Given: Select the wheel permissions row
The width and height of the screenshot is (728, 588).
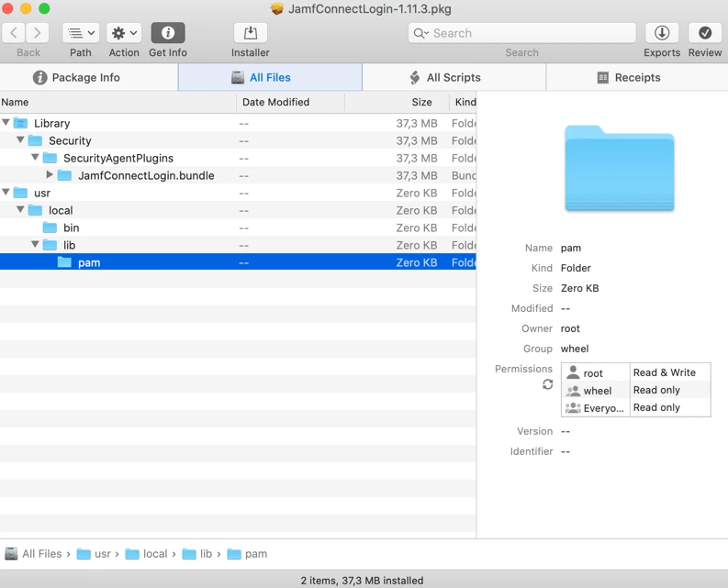Looking at the screenshot, I should (635, 390).
